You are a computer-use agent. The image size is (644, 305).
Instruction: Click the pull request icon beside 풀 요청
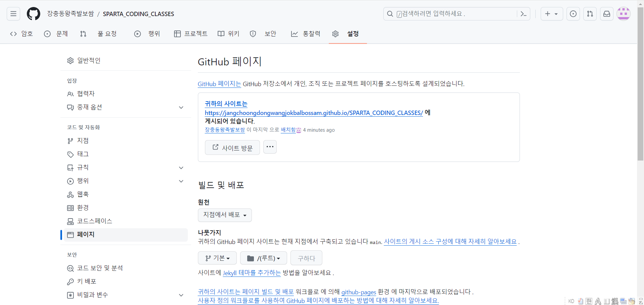tap(83, 34)
